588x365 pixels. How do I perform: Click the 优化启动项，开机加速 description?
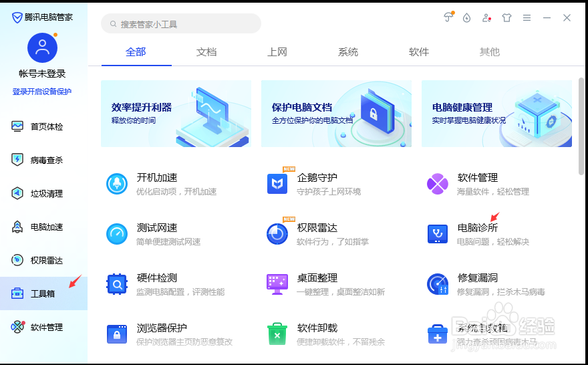(176, 192)
